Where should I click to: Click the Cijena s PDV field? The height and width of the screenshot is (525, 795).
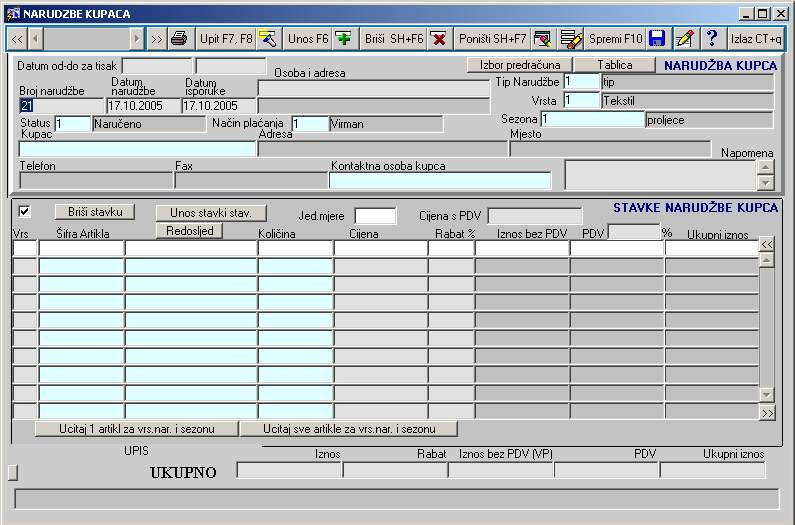coord(535,216)
